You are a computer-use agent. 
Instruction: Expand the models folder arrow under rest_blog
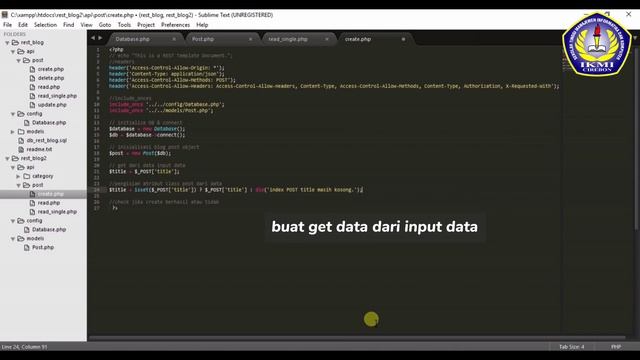(x=13, y=132)
